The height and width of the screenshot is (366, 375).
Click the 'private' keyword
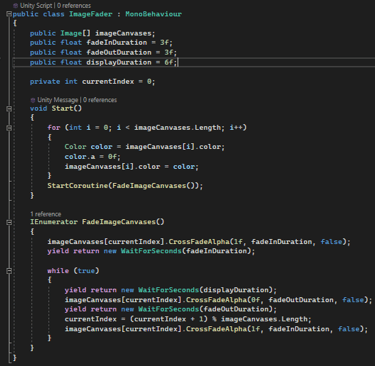[45, 82]
